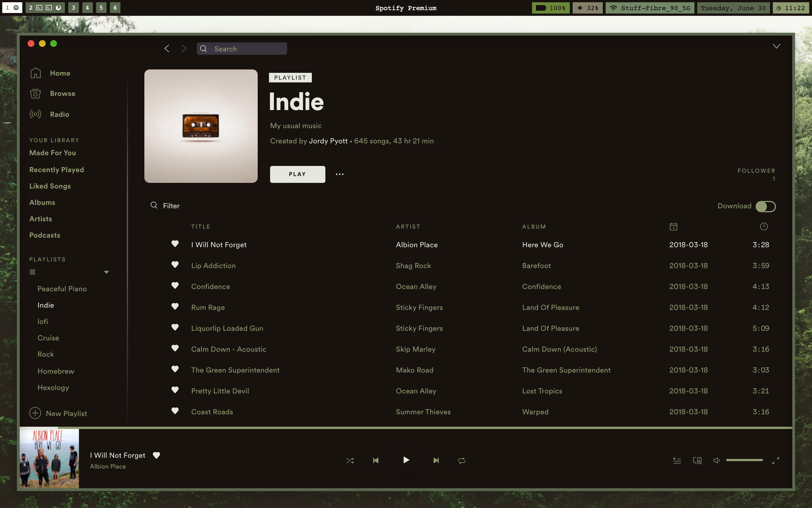Open the Browse icon in sidebar

click(35, 94)
